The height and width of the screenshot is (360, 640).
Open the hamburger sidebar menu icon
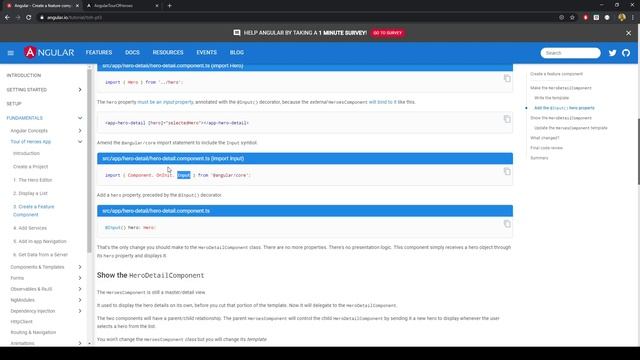pos(11,53)
